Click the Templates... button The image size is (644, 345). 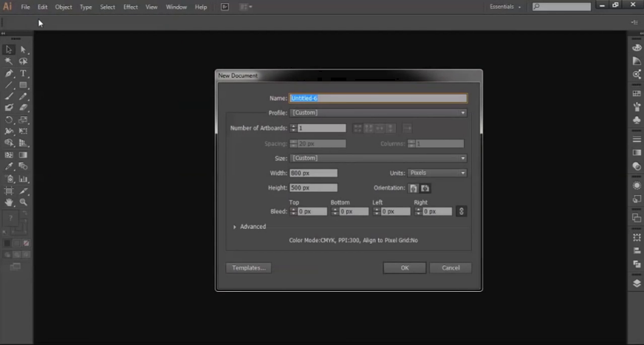pos(248,268)
